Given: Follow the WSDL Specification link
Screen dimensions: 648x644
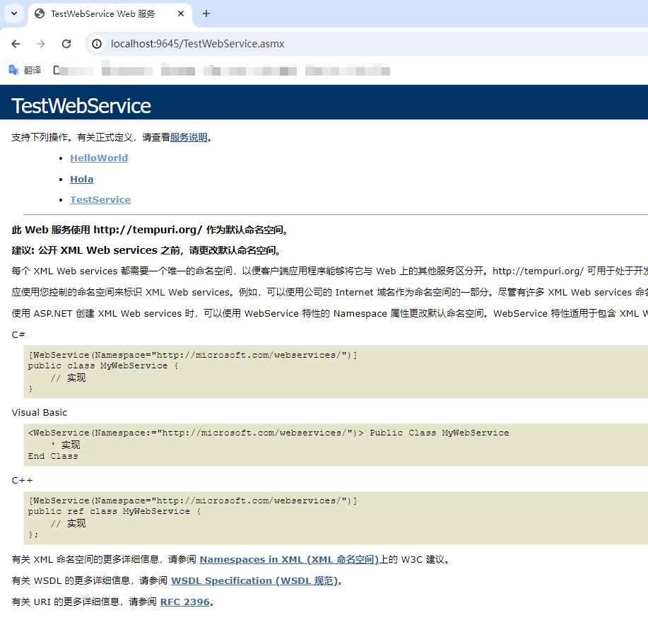Looking at the screenshot, I should click(x=255, y=581).
